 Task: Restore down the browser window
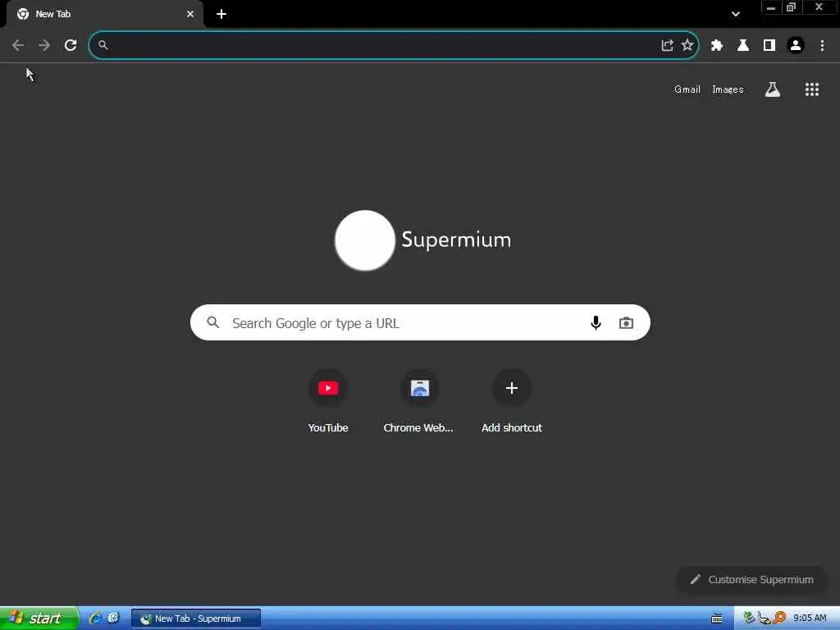(x=791, y=7)
